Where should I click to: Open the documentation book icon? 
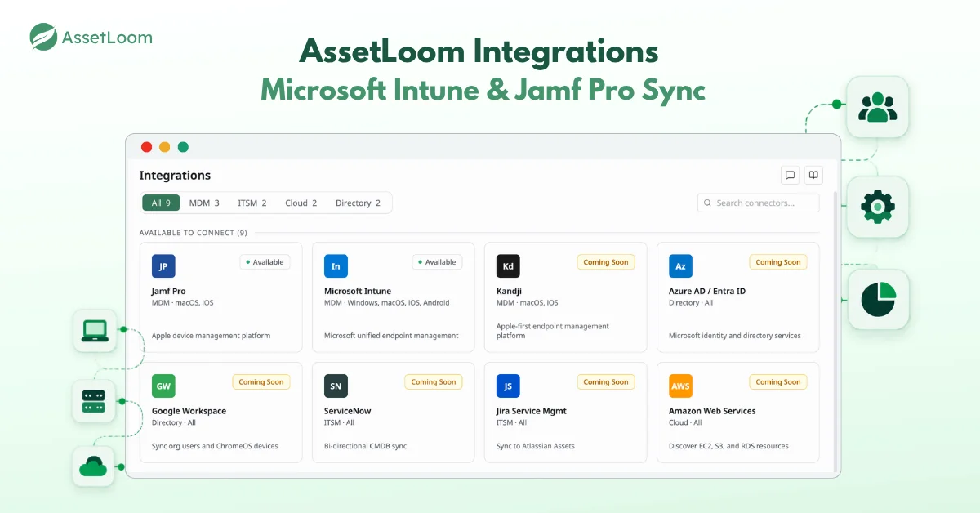[813, 175]
